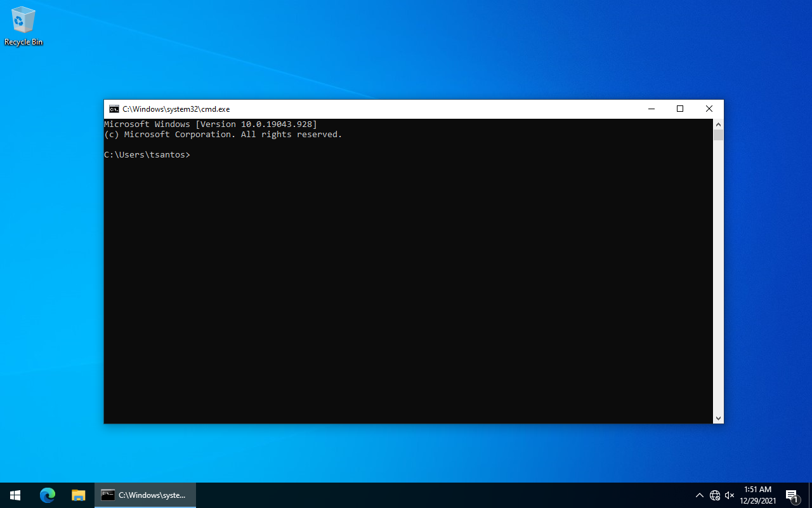Open the notification Action Center icon
The width and height of the screenshot is (812, 508).
click(792, 495)
